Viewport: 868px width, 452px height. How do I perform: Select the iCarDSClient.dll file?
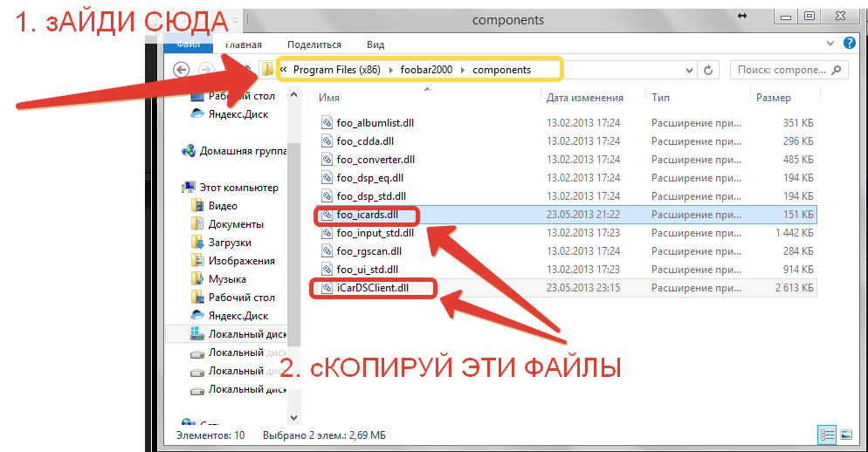click(x=373, y=289)
